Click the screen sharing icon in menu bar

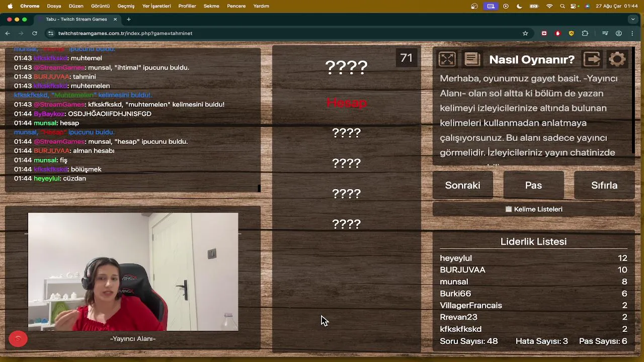coord(491,6)
